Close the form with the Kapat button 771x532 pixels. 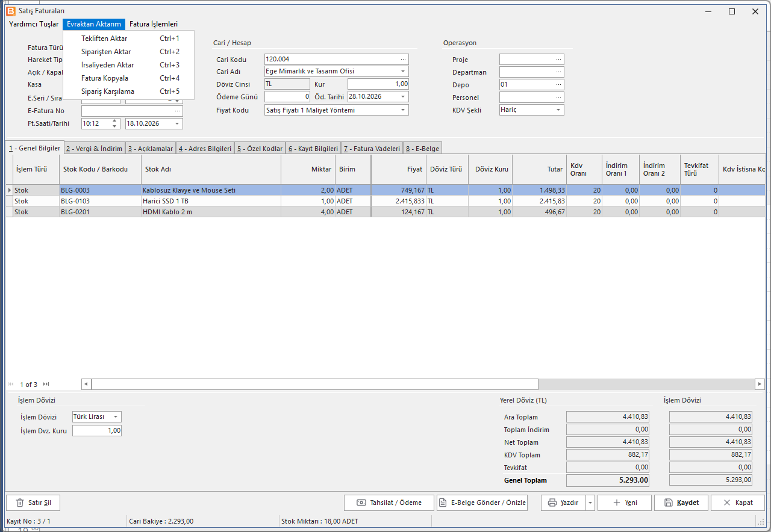click(x=738, y=503)
